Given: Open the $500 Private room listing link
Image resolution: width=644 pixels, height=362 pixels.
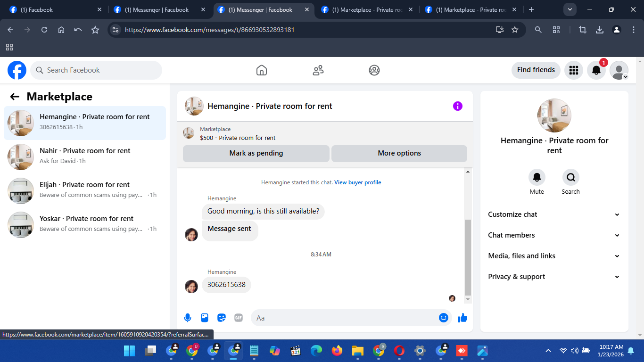Looking at the screenshot, I should (x=238, y=138).
